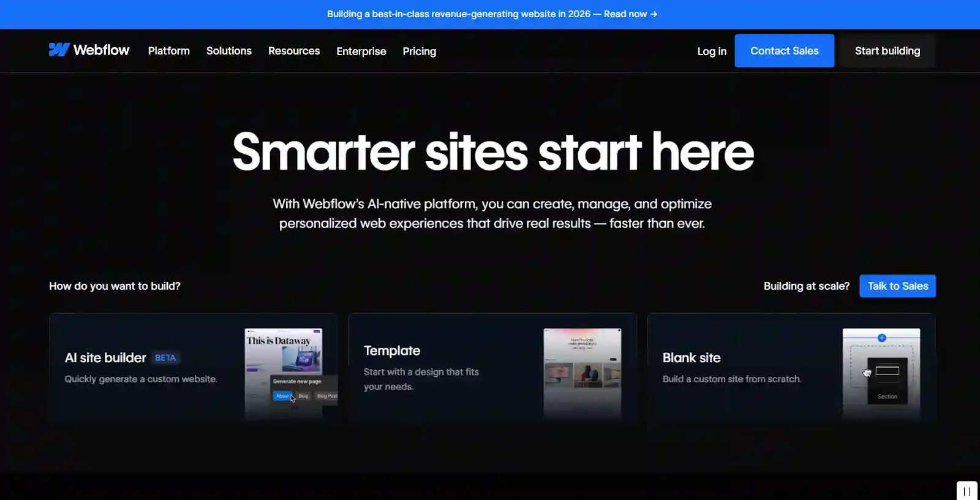Click the Blank site preview thumbnail
This screenshot has height=500, width=980.
(x=881, y=374)
